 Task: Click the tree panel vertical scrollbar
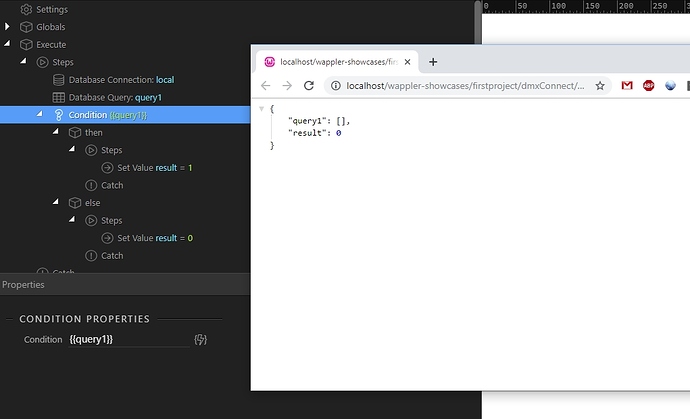(x=477, y=22)
